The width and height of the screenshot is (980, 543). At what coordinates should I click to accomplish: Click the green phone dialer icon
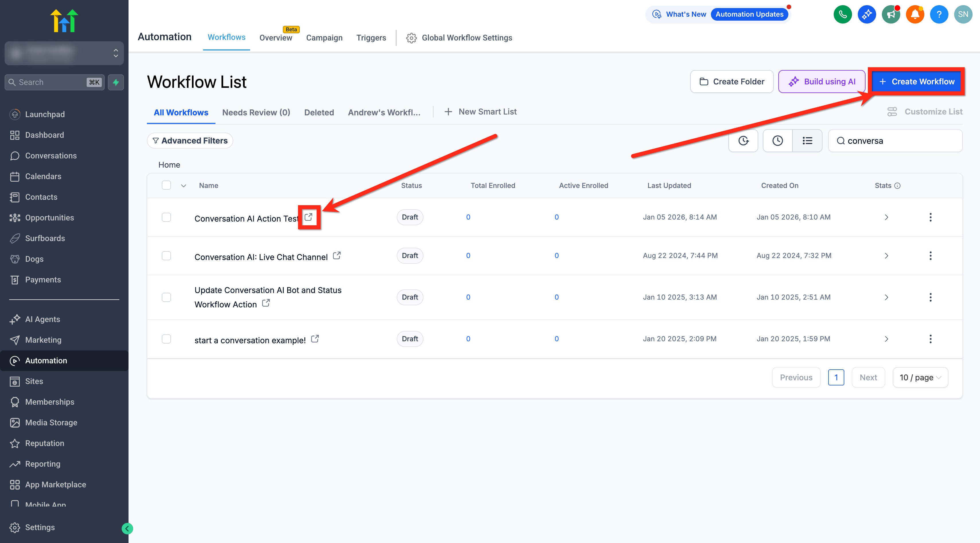843,14
